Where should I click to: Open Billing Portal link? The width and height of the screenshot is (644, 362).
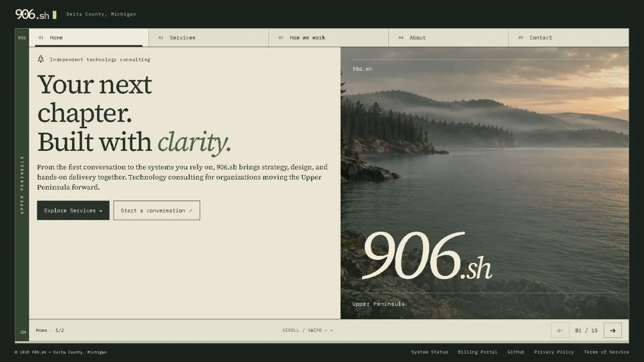(x=477, y=352)
